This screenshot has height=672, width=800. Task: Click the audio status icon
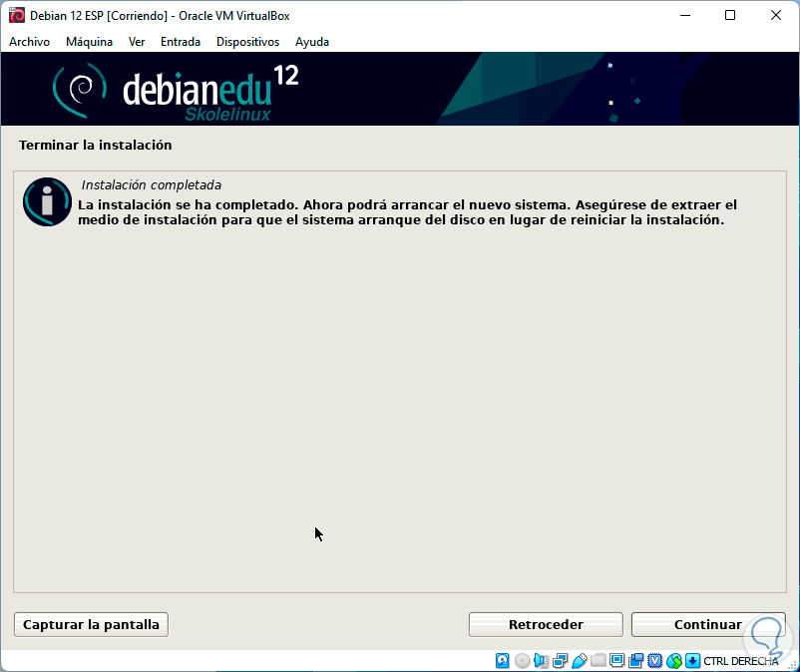pyautogui.click(x=541, y=661)
